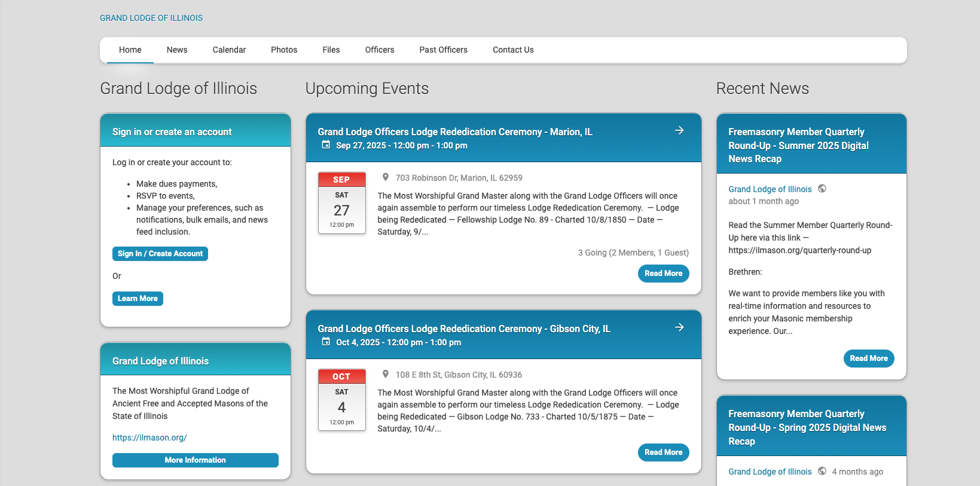Switch to the Calendar tab

pos(229,50)
